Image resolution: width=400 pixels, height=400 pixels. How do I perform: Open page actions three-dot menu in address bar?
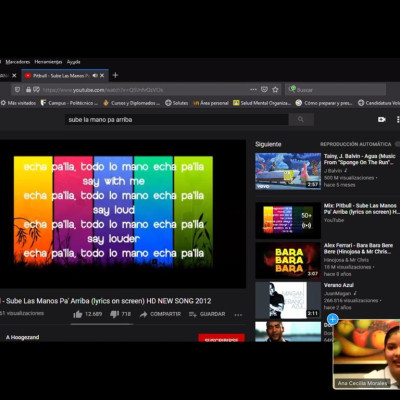253,89
